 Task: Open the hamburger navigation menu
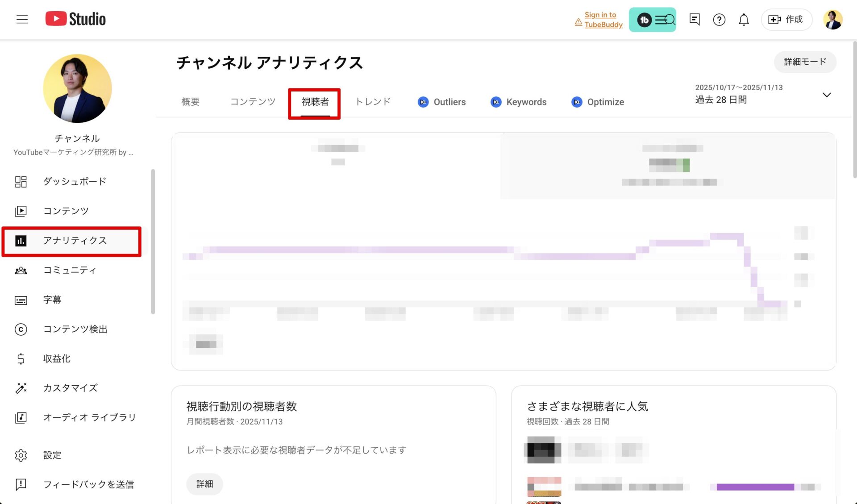click(22, 19)
